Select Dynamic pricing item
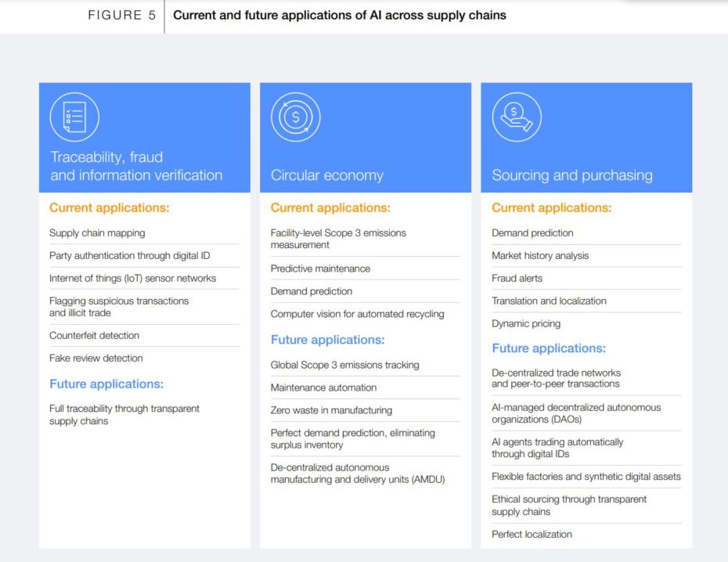The image size is (728, 562). pos(526,323)
